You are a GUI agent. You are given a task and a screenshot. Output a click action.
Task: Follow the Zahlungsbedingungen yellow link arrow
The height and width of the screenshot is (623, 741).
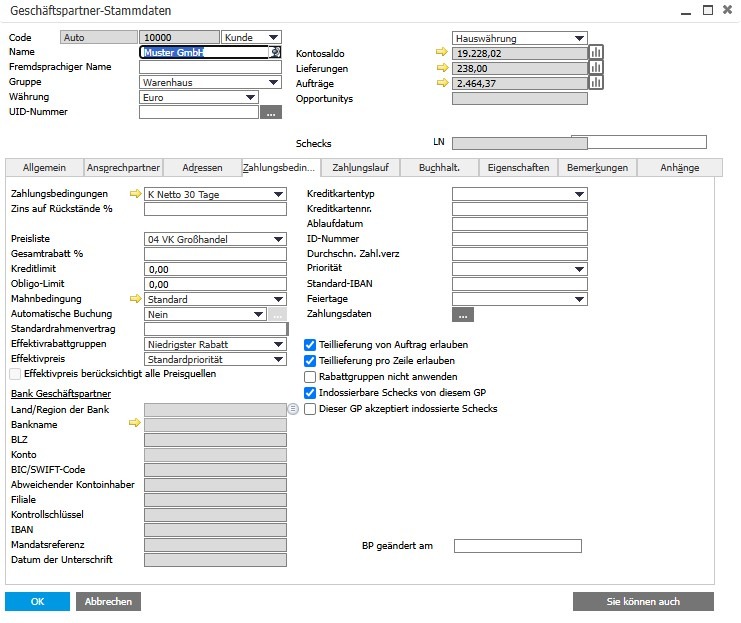[135, 193]
